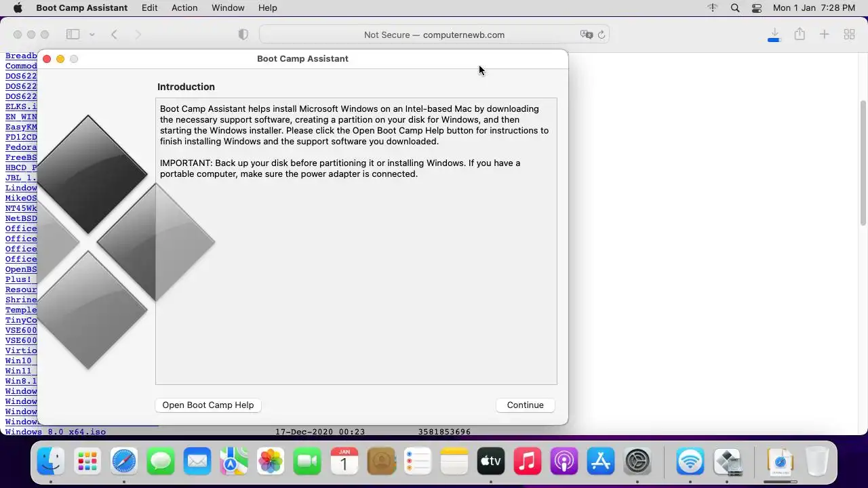Screen dimensions: 868x488
Task: Click the TinyCo link in Safari page
Action: 21,320
